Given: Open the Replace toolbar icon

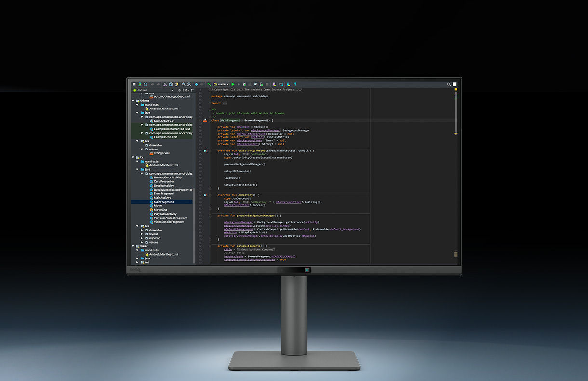Looking at the screenshot, I should (189, 84).
